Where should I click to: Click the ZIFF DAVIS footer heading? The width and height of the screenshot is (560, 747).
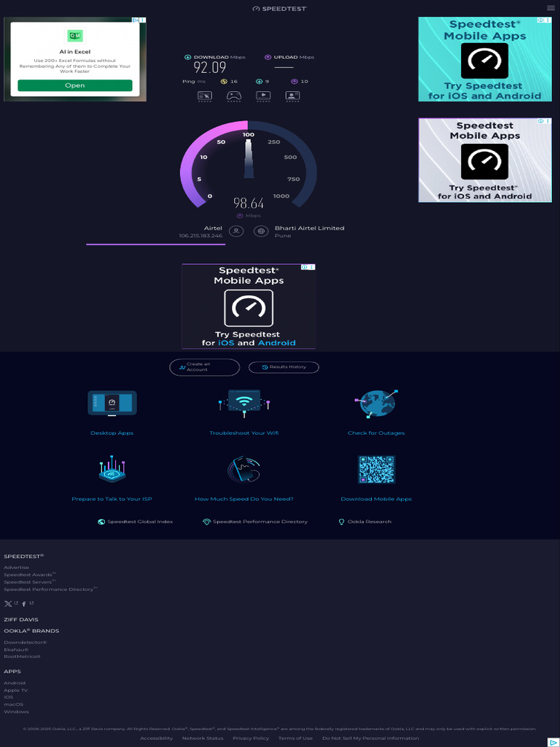pos(21,620)
